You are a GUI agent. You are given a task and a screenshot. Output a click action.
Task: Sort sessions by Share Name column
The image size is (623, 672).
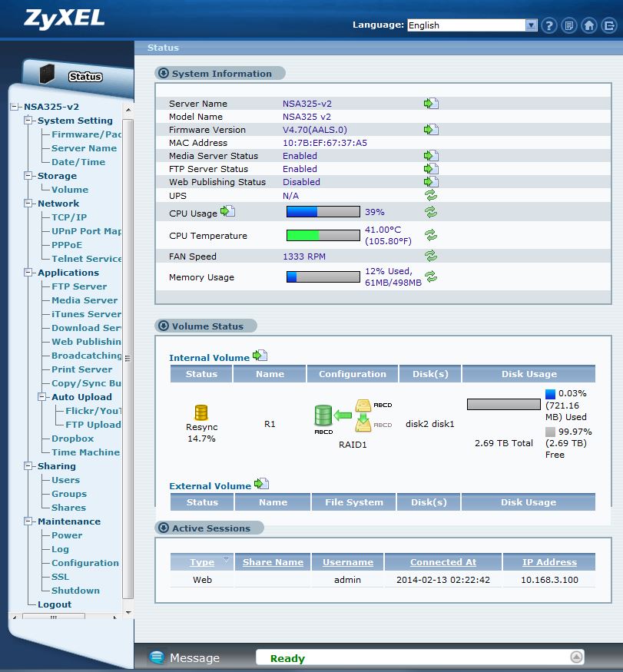[273, 562]
